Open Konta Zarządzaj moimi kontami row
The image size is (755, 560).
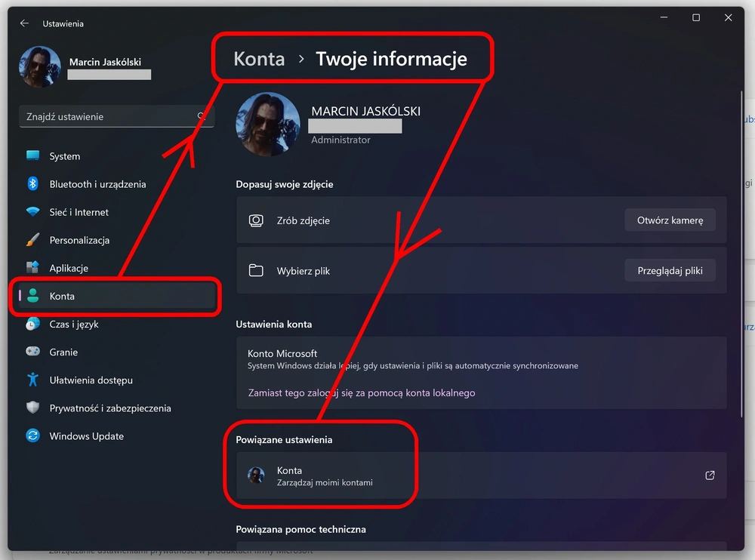tap(481, 475)
